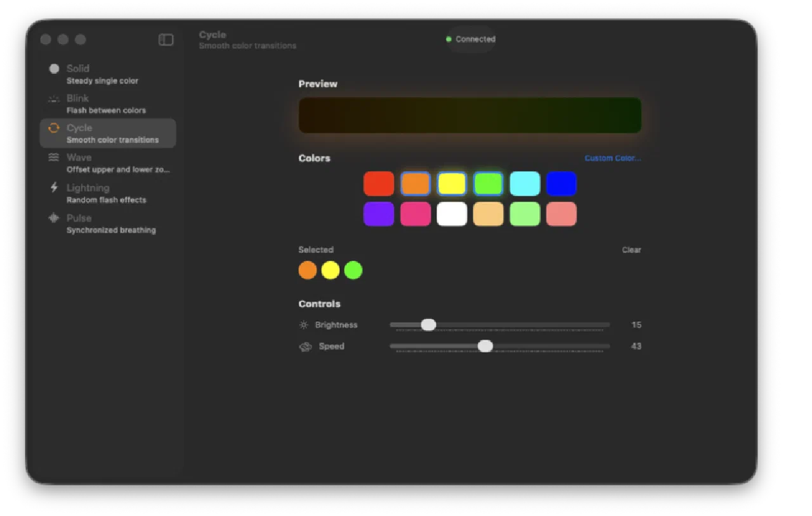Select the Solid lighting mode
The image size is (812, 516).
108,74
